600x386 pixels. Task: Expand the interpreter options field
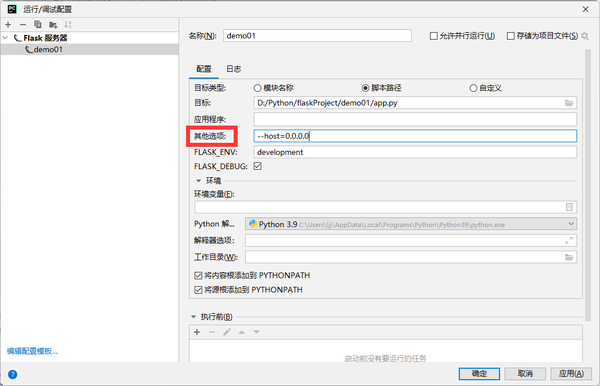click(x=569, y=240)
